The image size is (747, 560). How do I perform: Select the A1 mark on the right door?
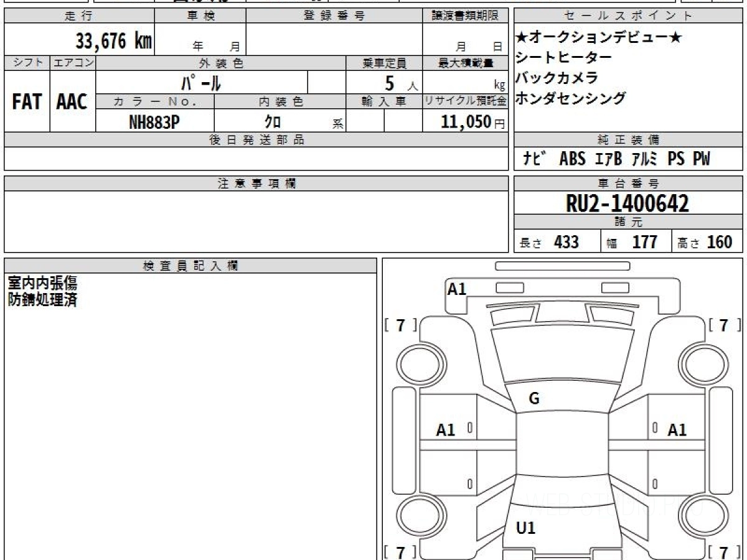pyautogui.click(x=677, y=429)
